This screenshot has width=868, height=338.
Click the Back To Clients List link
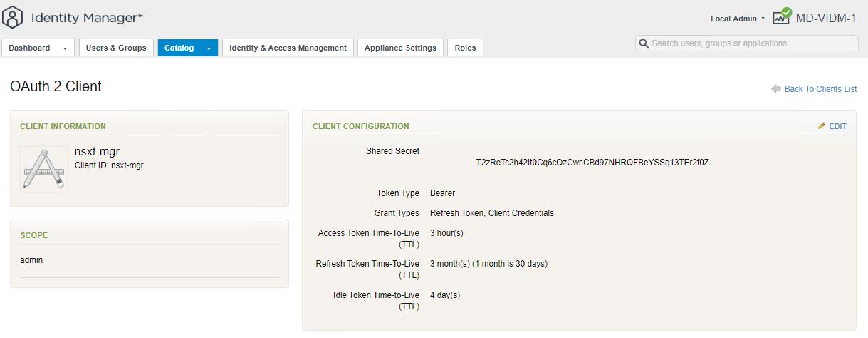(x=820, y=89)
